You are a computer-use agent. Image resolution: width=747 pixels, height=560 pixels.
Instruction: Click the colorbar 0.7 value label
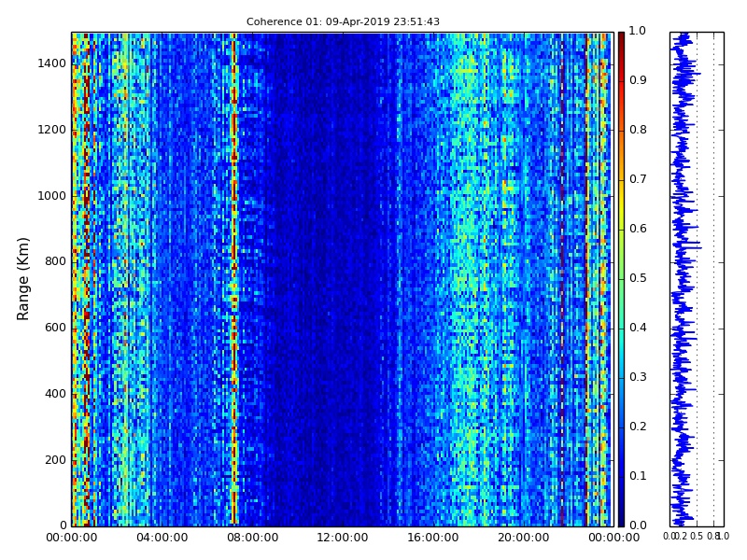click(638, 179)
